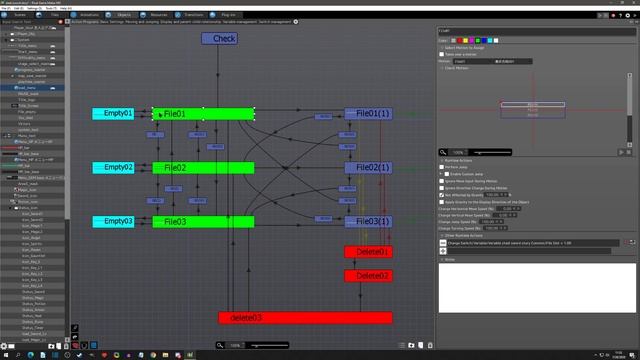640x360 pixels.
Task: Pick the green action color swatch
Action: point(478,40)
